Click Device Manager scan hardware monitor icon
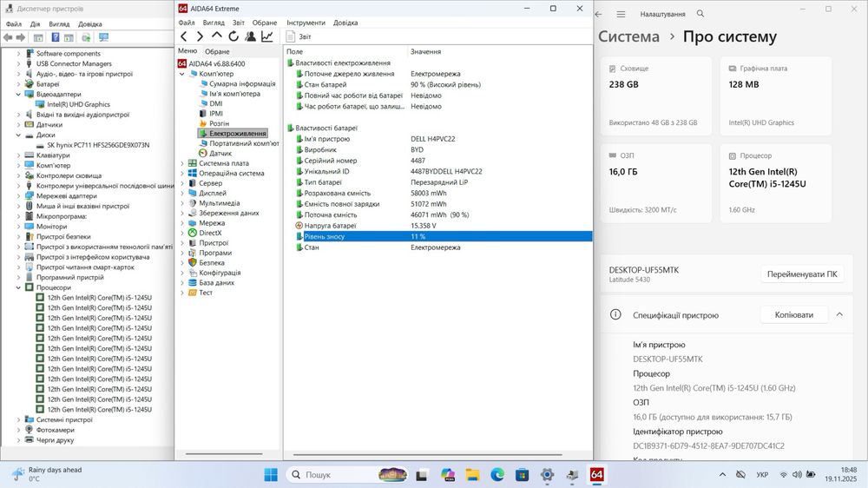 point(103,37)
